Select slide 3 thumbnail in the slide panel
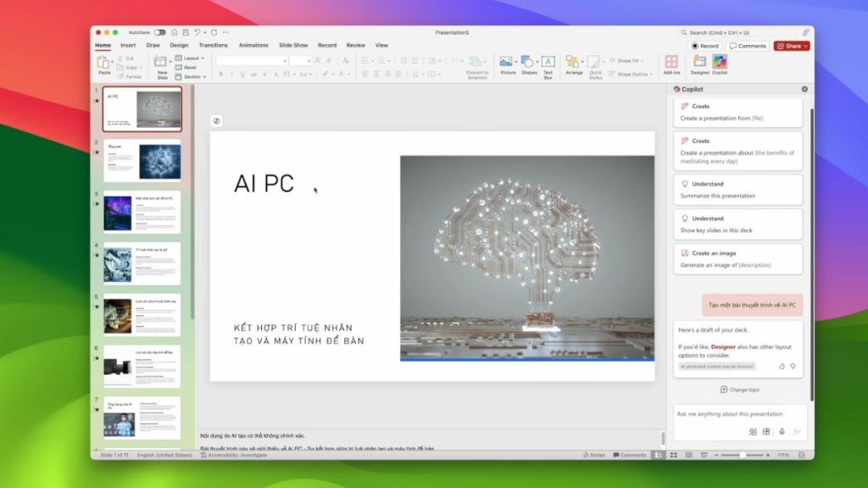Screen dimensions: 868x488 pos(142,212)
